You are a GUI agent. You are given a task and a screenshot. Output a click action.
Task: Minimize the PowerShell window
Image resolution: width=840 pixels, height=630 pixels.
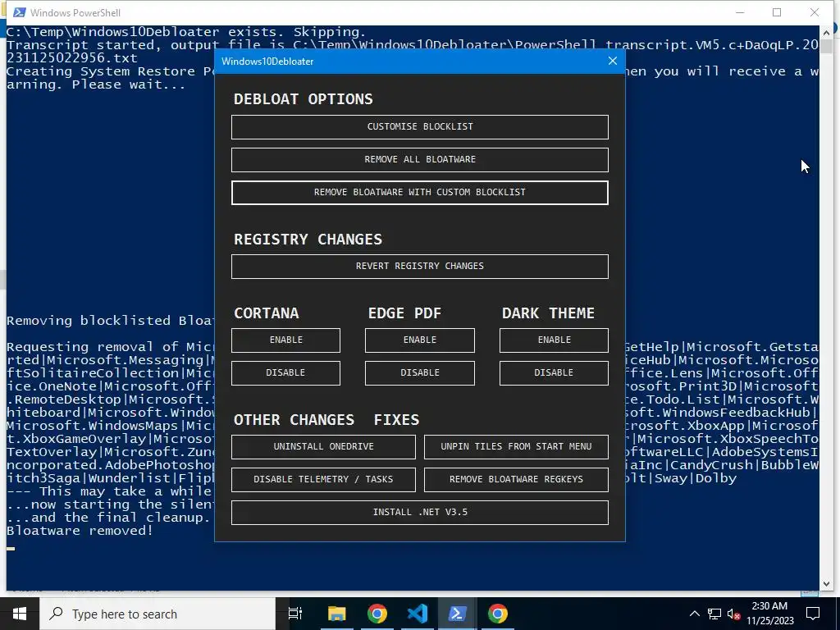pos(741,12)
